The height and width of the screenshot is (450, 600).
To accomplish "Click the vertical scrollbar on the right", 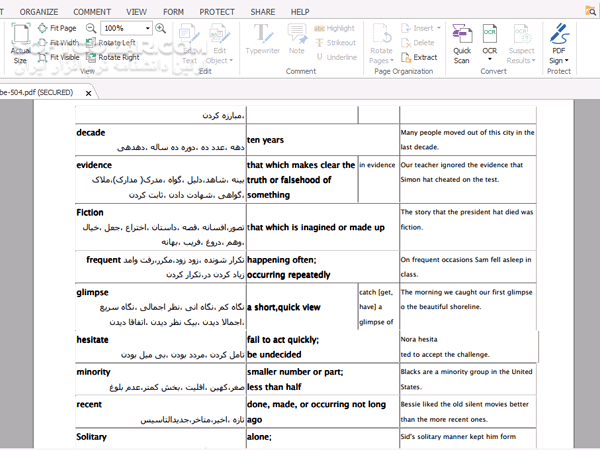I will 588,270.
